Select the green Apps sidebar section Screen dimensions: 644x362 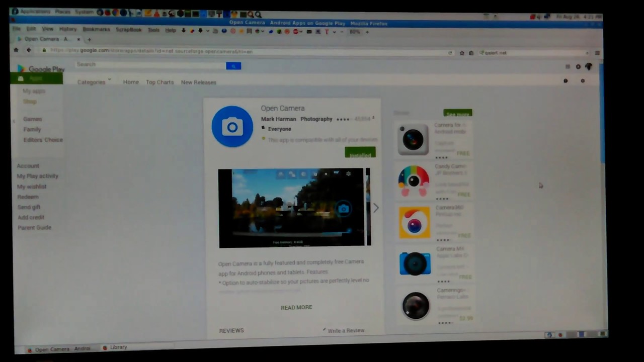[x=37, y=78]
